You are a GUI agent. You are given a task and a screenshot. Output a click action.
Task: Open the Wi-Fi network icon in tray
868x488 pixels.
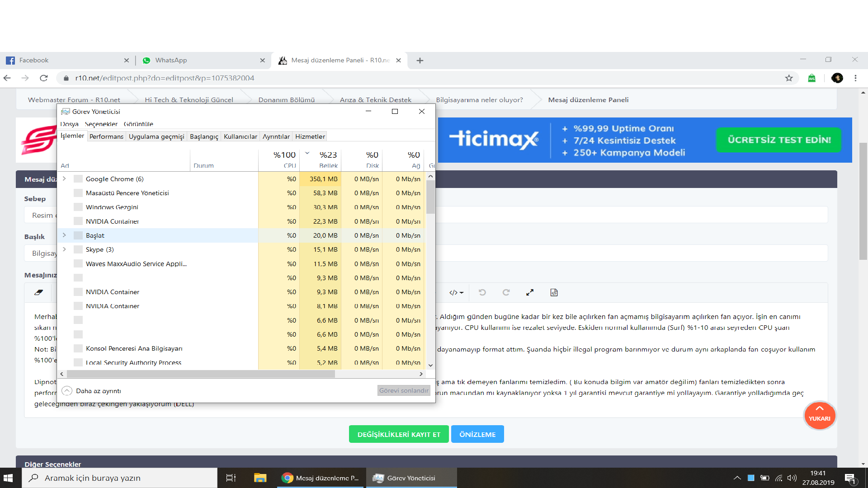pos(778,478)
